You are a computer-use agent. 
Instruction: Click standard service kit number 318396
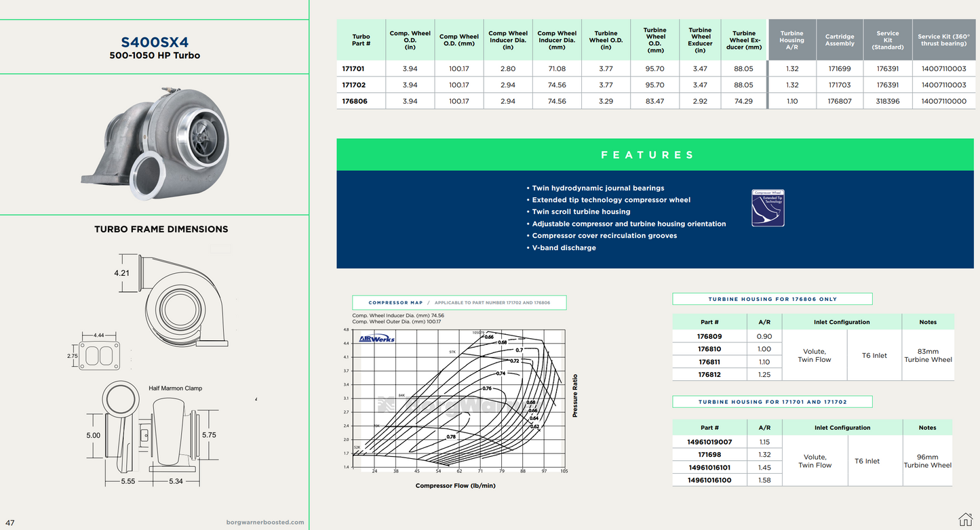(888, 101)
